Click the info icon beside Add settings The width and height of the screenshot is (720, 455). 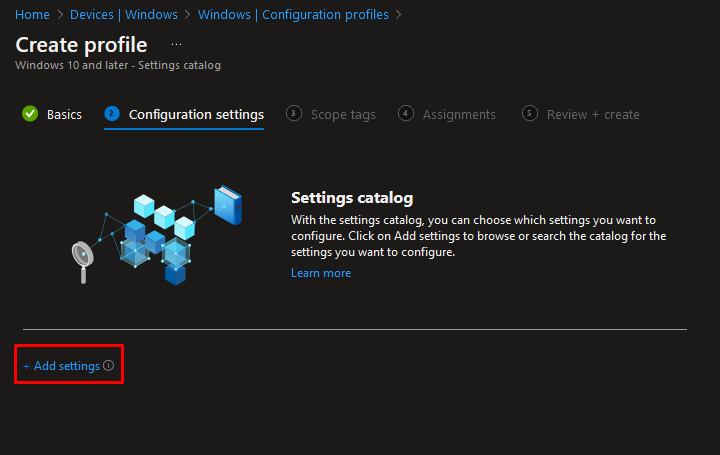click(108, 365)
